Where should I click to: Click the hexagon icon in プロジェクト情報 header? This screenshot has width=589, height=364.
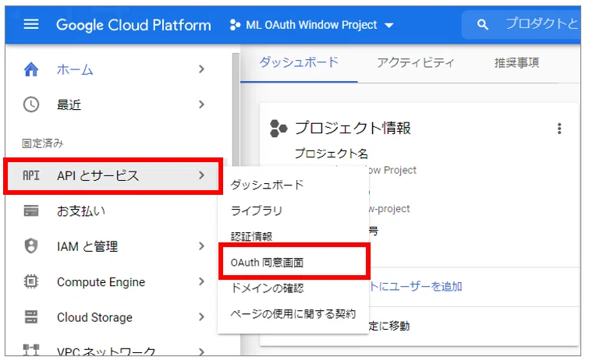[279, 129]
